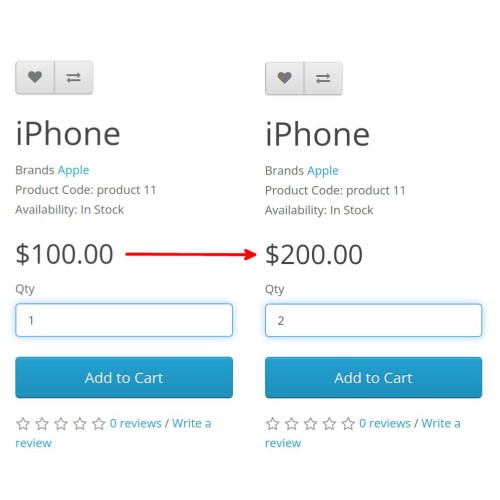Click first rating star on left product
Viewport: 500px width, 500px height.
[23, 424]
